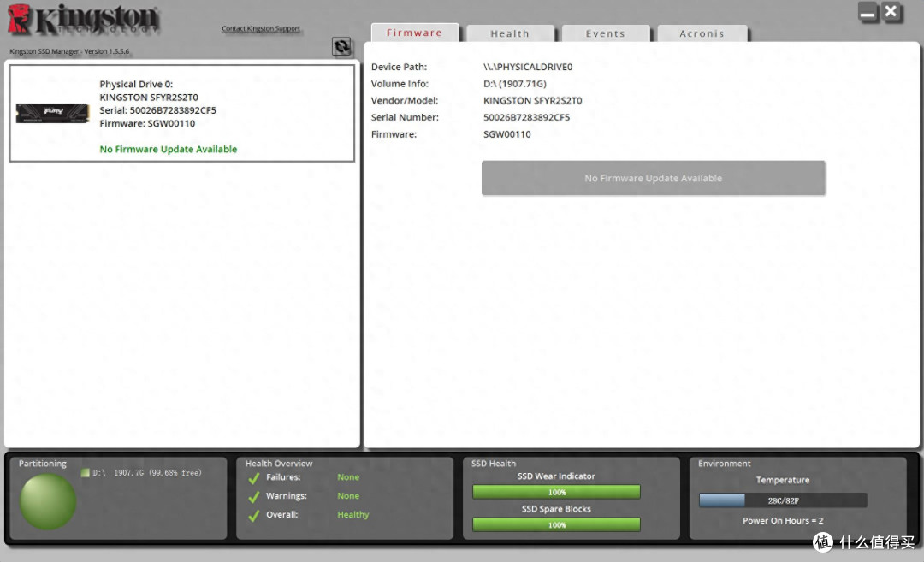Click the SSD Spare Blocks bar

[x=556, y=524]
